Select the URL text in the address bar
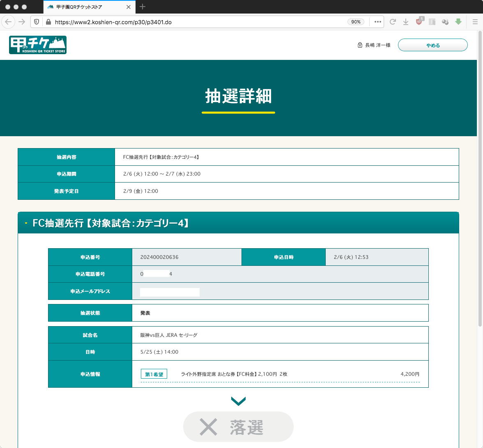483x448 pixels. coord(113,22)
